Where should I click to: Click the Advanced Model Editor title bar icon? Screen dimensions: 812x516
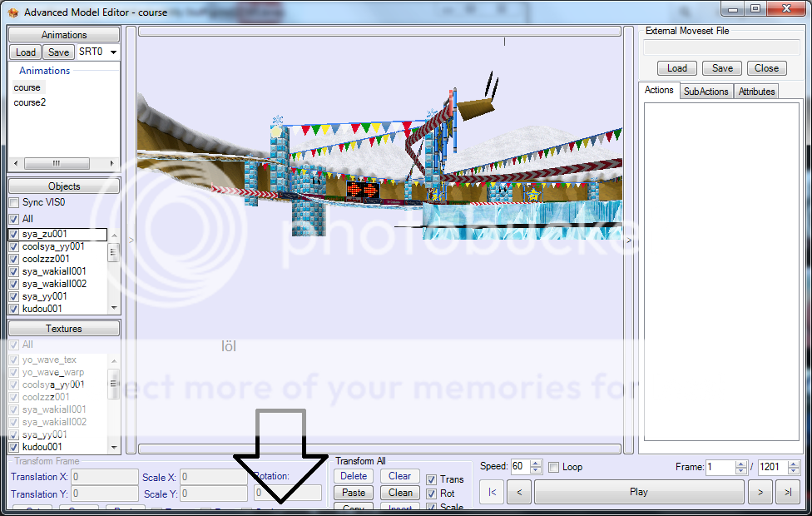click(13, 12)
